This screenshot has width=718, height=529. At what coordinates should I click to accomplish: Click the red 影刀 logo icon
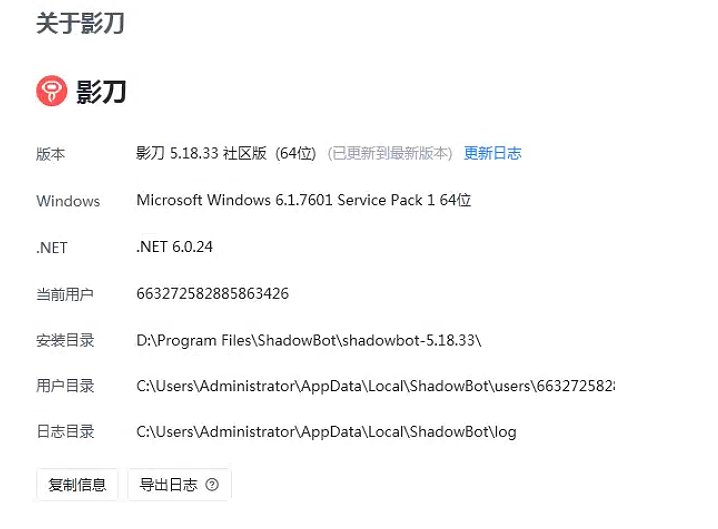point(51,92)
